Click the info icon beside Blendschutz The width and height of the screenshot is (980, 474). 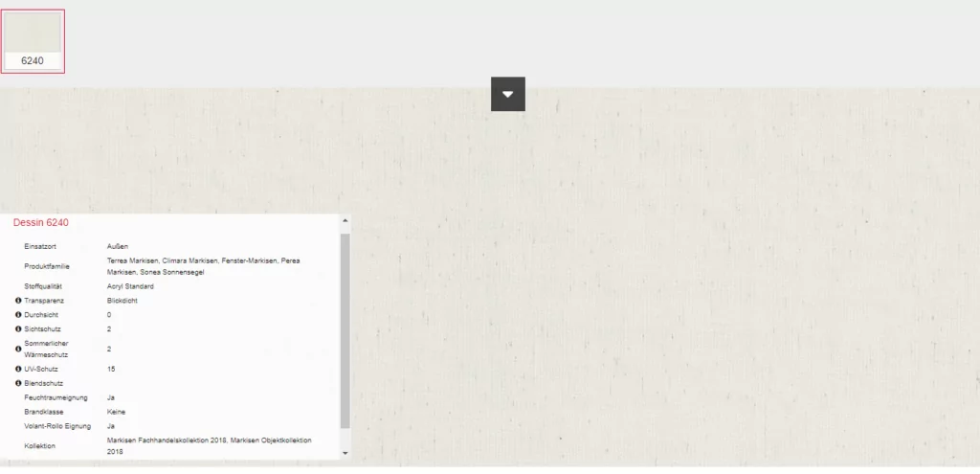(x=18, y=383)
